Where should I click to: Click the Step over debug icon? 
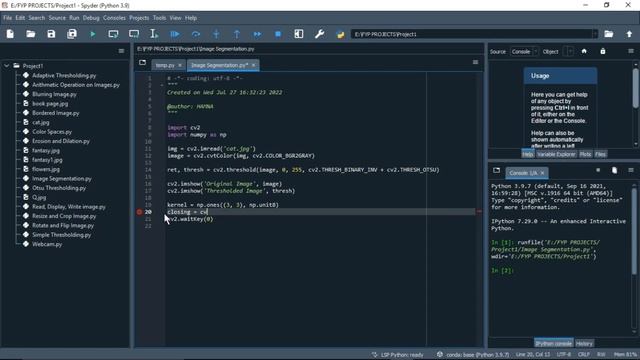click(196, 34)
